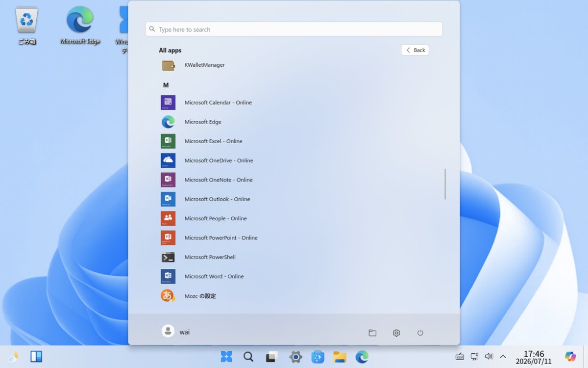Open the Settings gear on the taskbar
This screenshot has width=588, height=368.
295,357
